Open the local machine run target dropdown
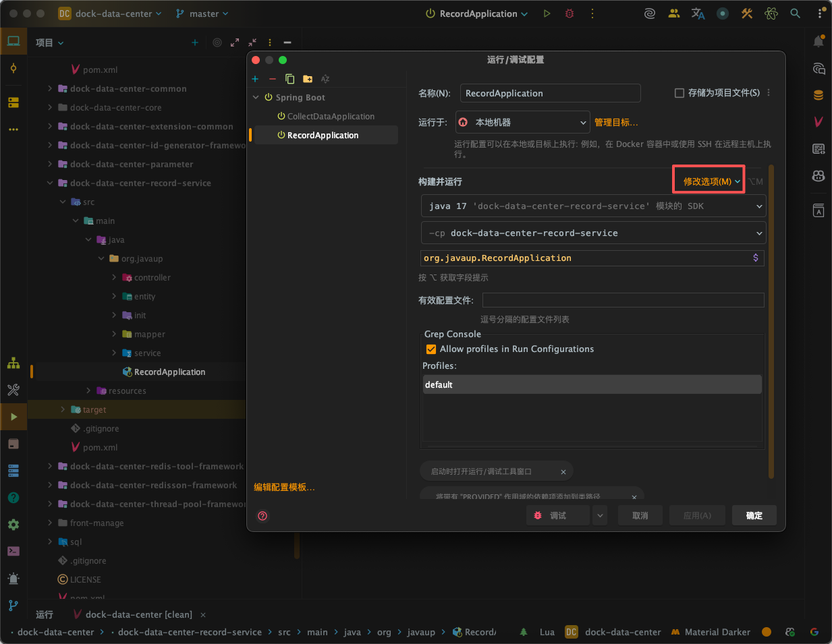The image size is (832, 644). click(x=522, y=123)
